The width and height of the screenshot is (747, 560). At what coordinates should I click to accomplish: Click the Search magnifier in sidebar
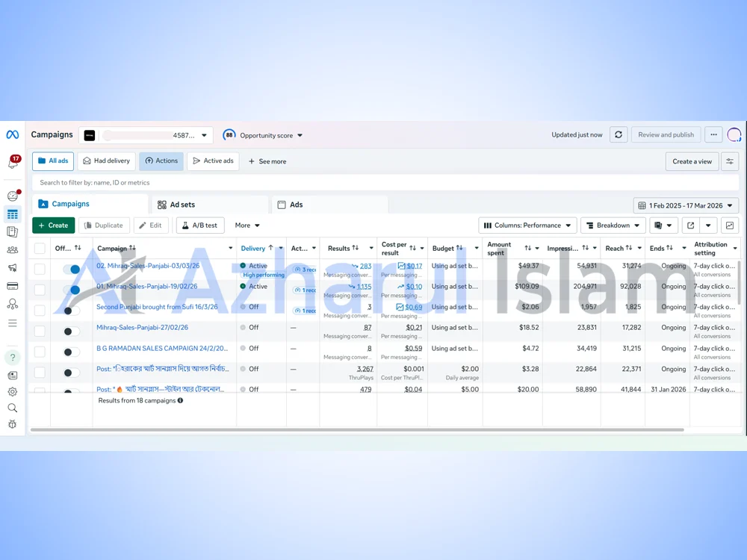click(13, 408)
